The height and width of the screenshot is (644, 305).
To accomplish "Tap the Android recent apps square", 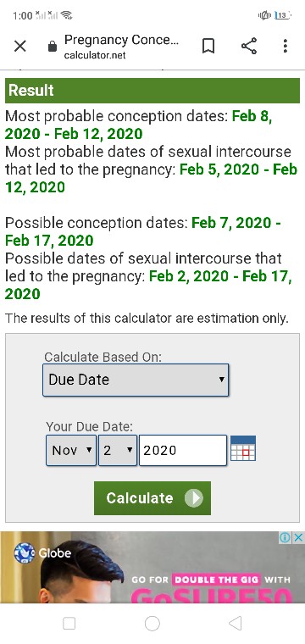I will click(x=69, y=624).
